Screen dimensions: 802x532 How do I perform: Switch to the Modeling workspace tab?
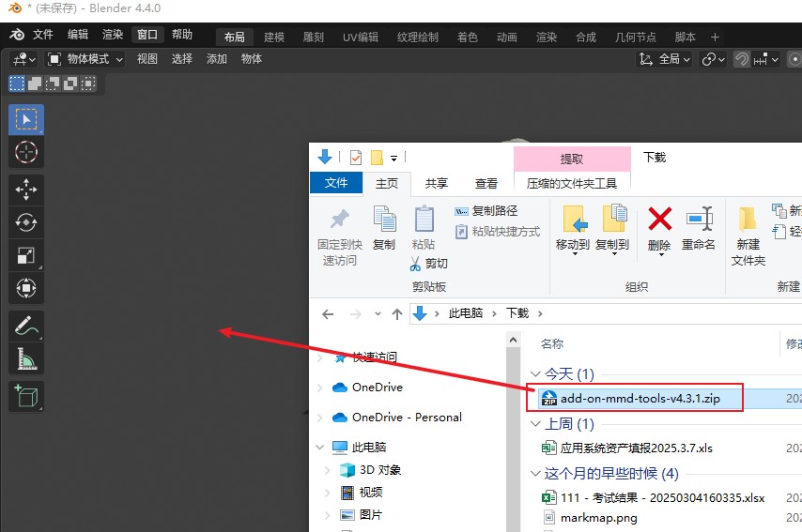(274, 37)
